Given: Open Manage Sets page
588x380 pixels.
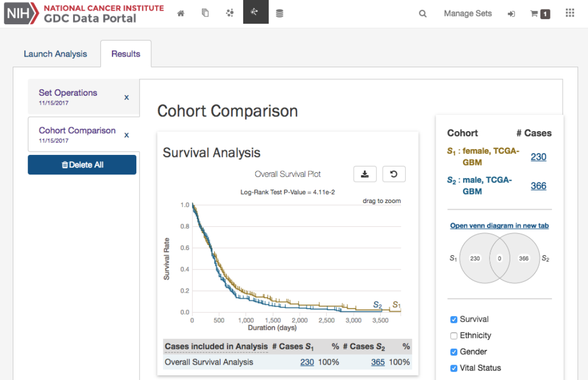Looking at the screenshot, I should tap(467, 14).
